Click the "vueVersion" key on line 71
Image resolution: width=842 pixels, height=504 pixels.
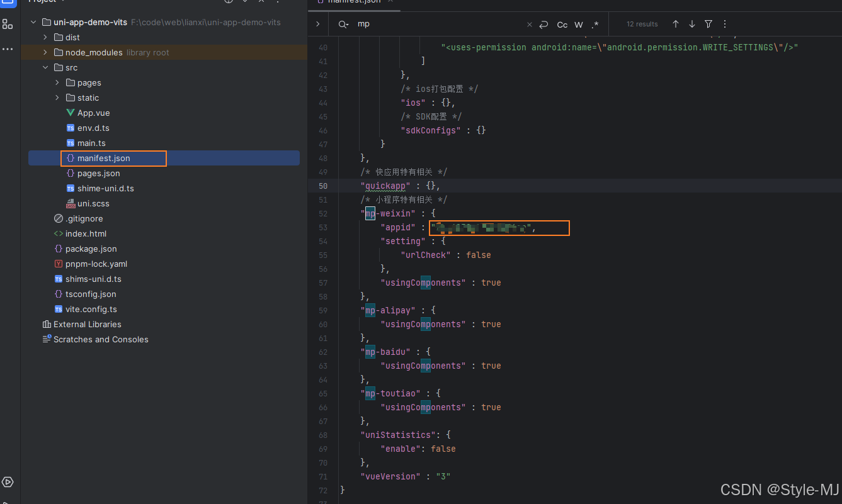click(390, 476)
